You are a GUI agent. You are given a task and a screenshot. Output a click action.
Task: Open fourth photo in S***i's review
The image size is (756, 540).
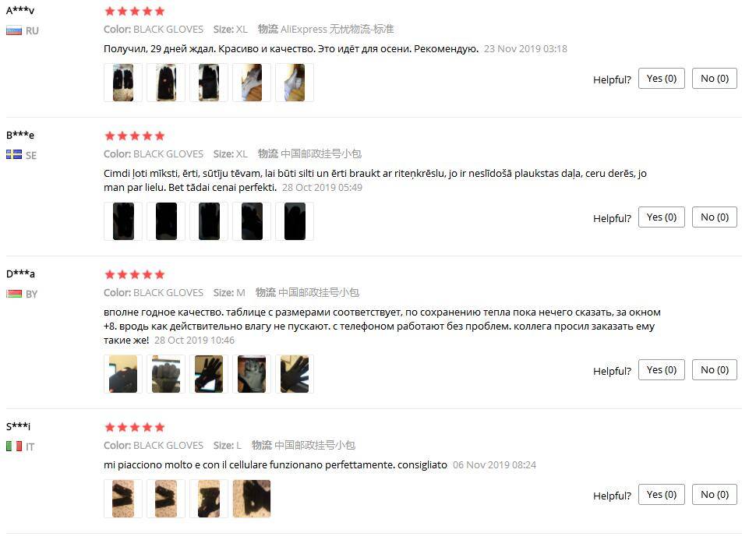[252, 499]
